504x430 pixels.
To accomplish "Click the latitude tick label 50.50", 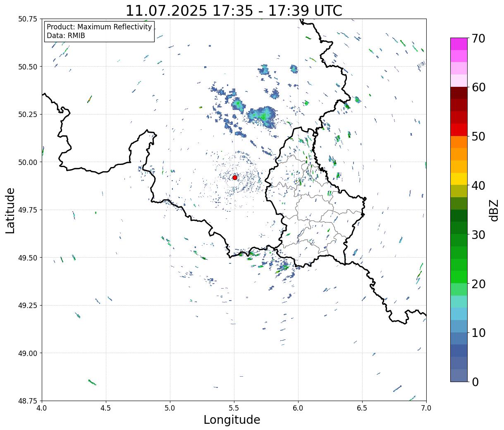I will pos(28,67).
